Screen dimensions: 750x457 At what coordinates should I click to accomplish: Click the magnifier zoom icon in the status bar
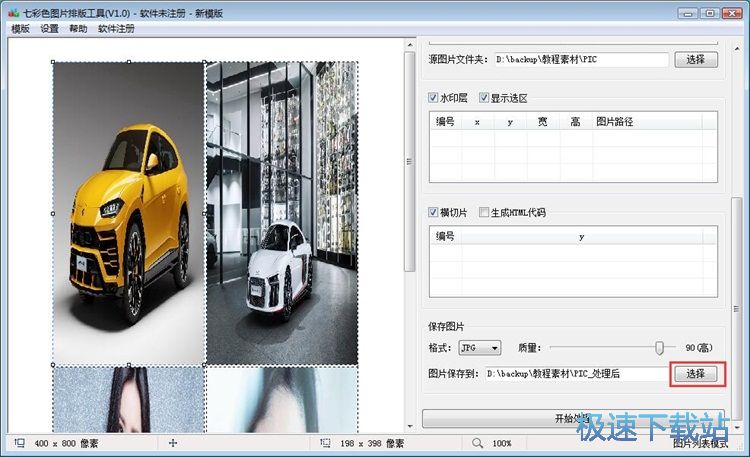coord(477,443)
